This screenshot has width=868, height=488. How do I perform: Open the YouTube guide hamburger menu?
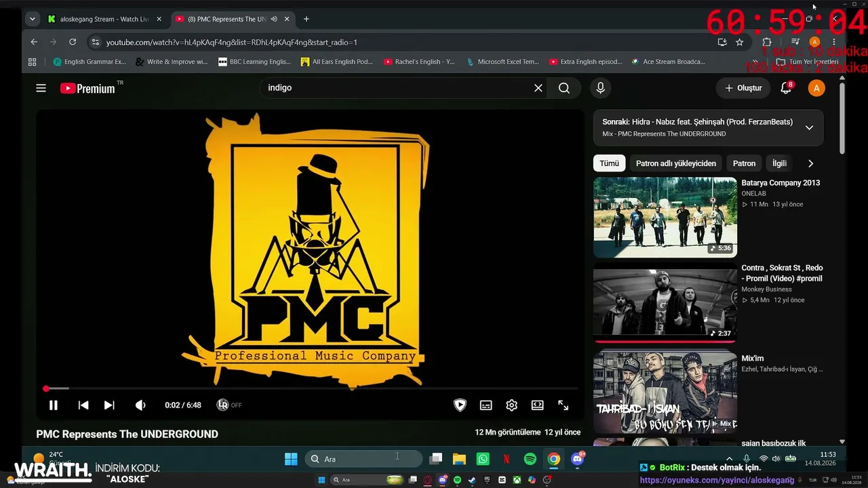(x=41, y=88)
